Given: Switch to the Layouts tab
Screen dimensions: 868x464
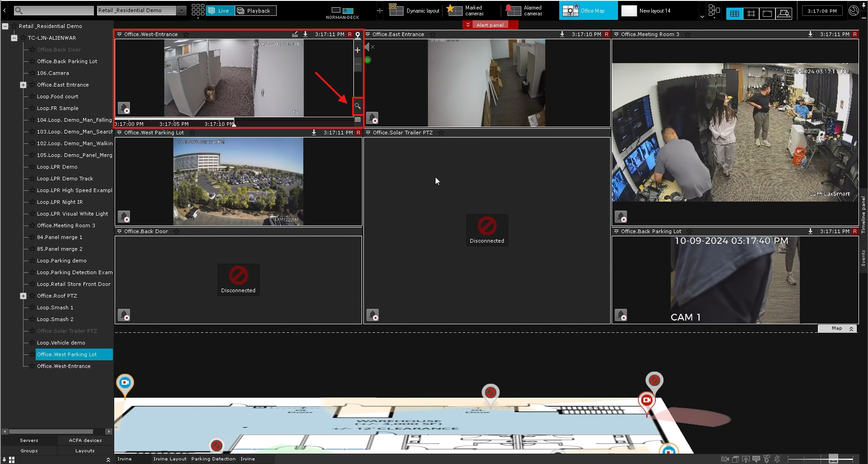Looking at the screenshot, I should tap(85, 450).
